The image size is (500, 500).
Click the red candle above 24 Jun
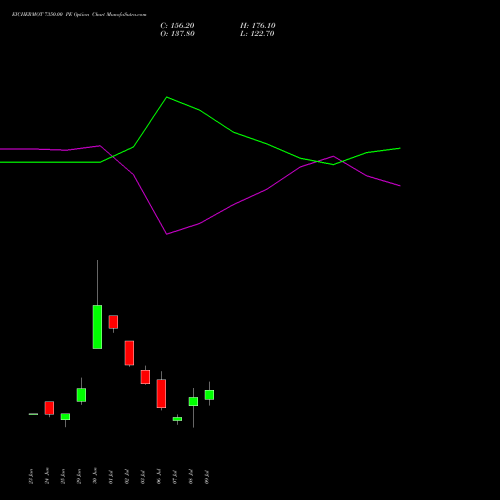[49, 408]
